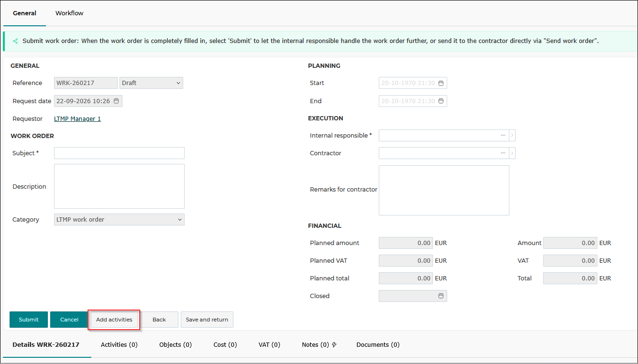This screenshot has height=364, width=638.
Task: Click the Cancel button
Action: coord(69,320)
